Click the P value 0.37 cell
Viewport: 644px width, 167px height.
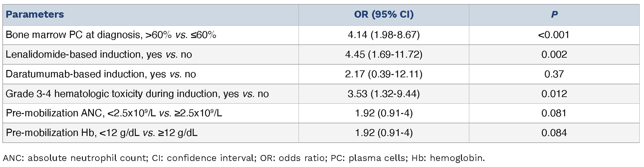554,74
